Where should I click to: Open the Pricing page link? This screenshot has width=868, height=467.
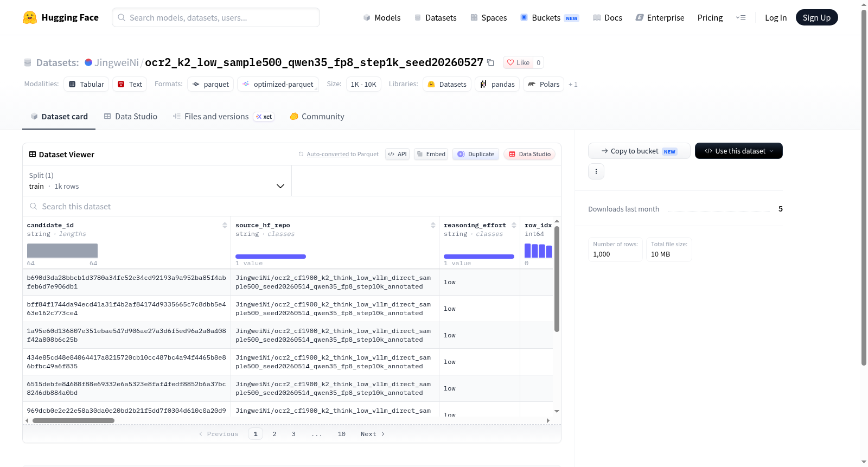(x=710, y=17)
